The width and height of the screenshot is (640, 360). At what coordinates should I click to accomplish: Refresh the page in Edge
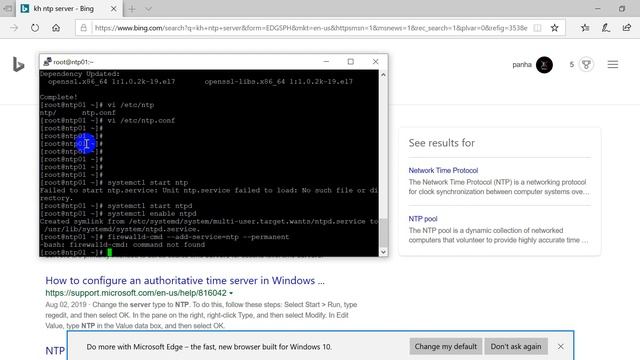35,28
